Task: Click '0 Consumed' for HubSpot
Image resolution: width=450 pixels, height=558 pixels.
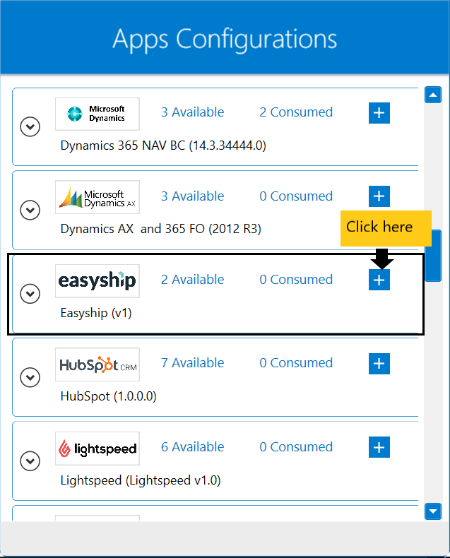Action: pyautogui.click(x=296, y=363)
